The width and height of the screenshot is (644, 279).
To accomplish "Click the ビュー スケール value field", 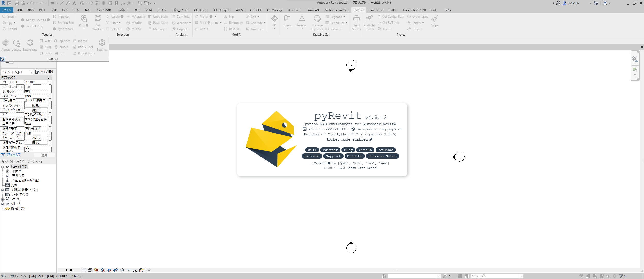I will pos(36,82).
